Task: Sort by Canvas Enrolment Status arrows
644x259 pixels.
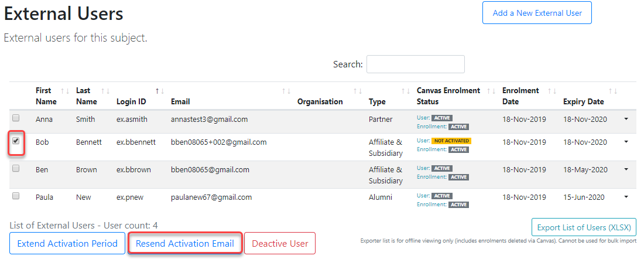Action: [491, 91]
